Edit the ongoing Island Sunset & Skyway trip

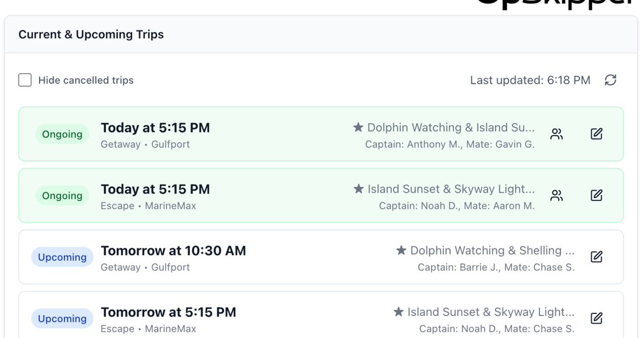click(x=596, y=195)
